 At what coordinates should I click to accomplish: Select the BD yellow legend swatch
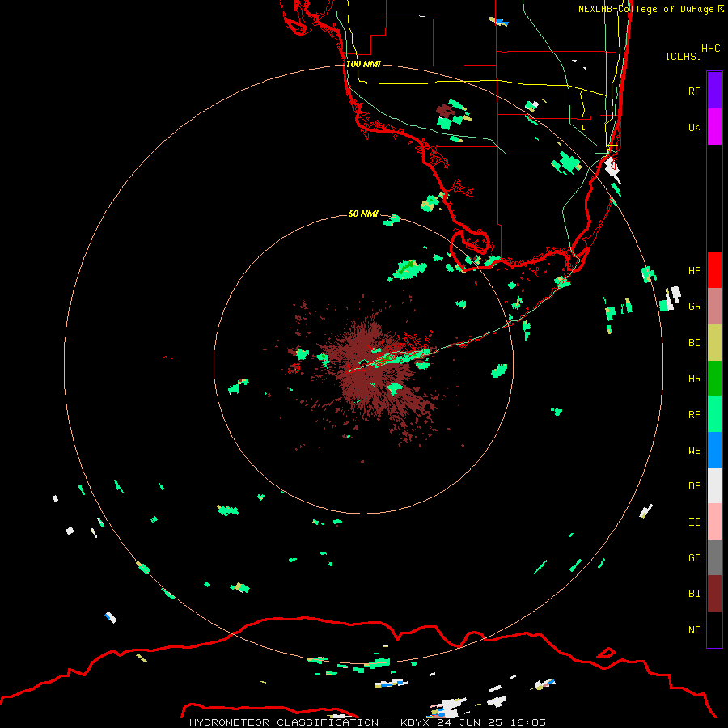pos(714,343)
